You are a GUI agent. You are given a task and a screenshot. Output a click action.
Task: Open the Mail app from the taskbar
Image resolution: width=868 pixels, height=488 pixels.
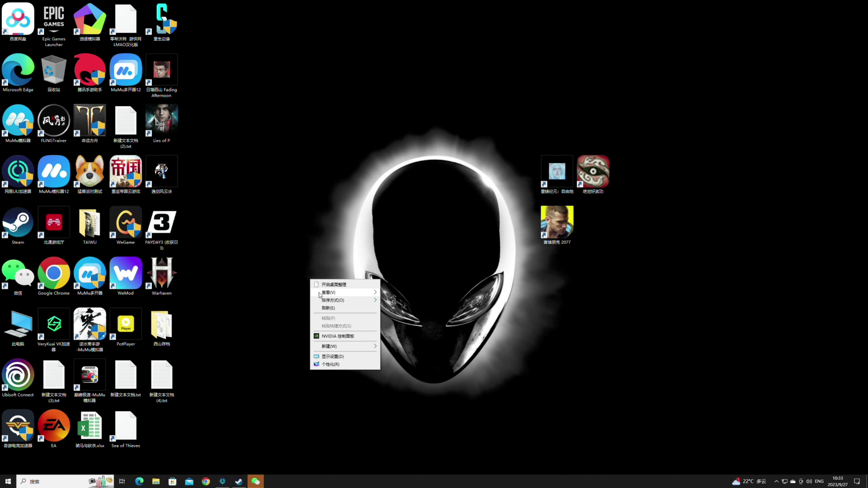189,481
